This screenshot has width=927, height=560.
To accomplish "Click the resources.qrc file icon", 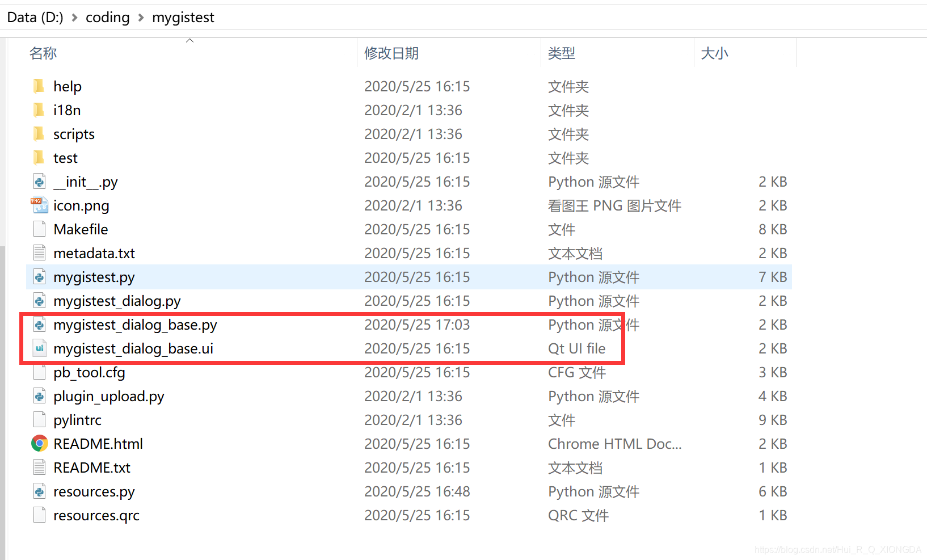I will point(39,515).
